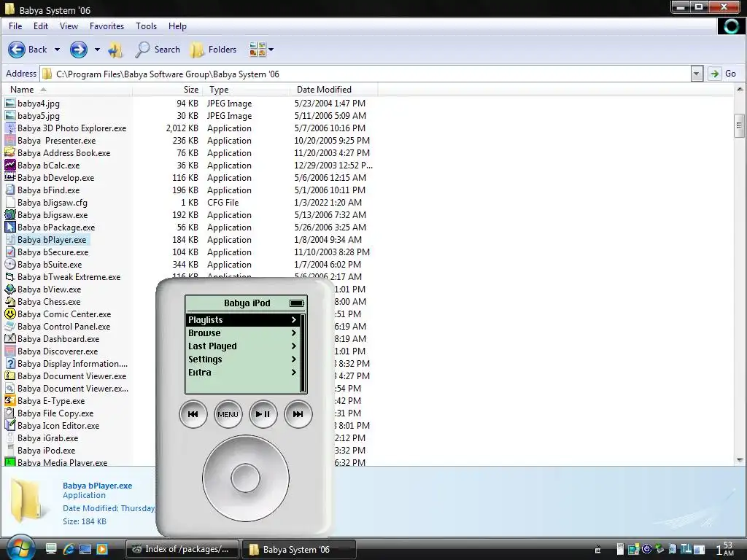This screenshot has height=560, width=747.
Task: Click the Back arrow toolbar icon
Action: [17, 50]
